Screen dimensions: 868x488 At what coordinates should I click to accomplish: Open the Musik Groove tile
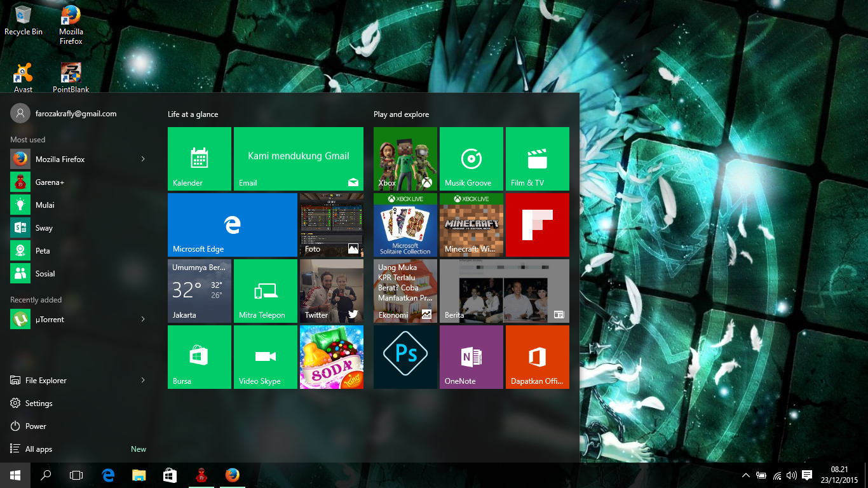471,159
